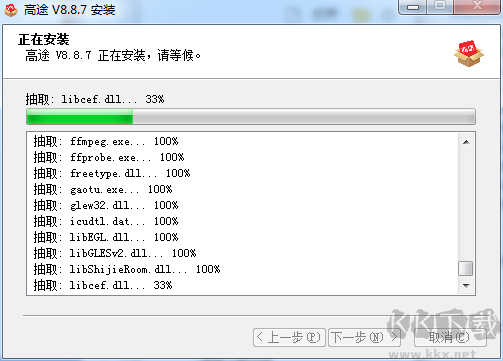Click the 高途 V8.8.7 正在安装，请等候 subtitle
The width and height of the screenshot is (503, 361).
113,55
